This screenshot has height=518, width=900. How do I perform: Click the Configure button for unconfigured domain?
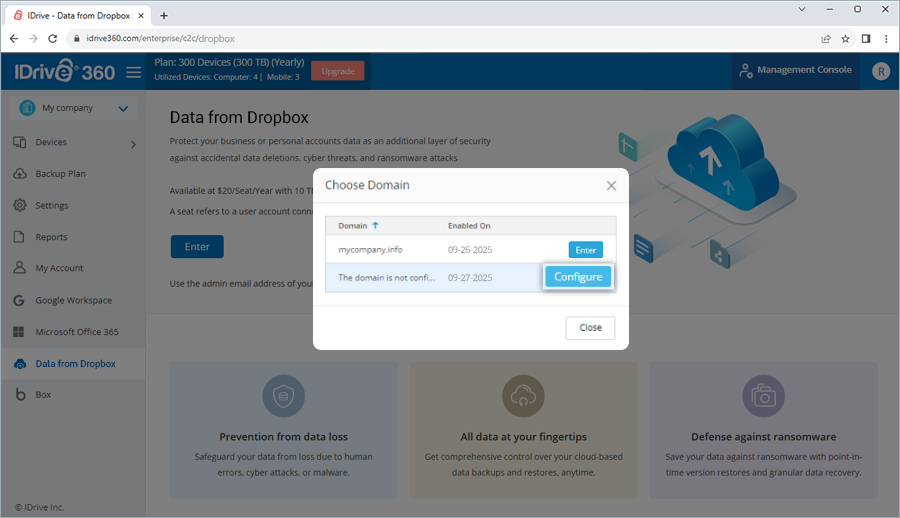577,277
